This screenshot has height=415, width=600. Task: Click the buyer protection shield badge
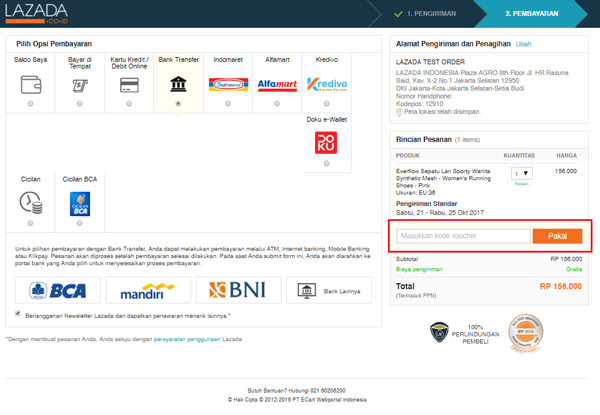[x=439, y=332]
